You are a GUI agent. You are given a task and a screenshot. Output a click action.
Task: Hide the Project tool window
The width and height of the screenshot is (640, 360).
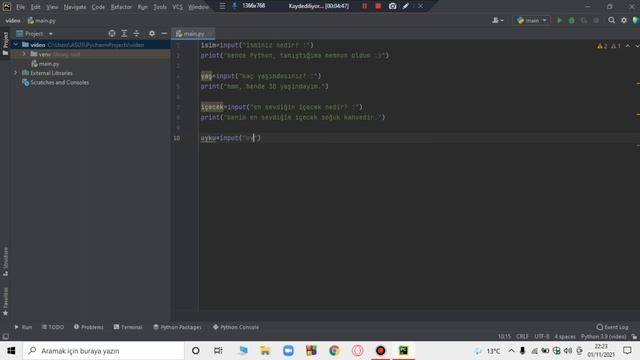tap(164, 34)
